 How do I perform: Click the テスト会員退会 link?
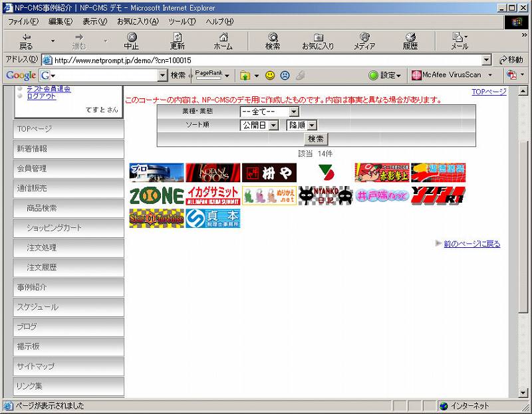[49, 89]
